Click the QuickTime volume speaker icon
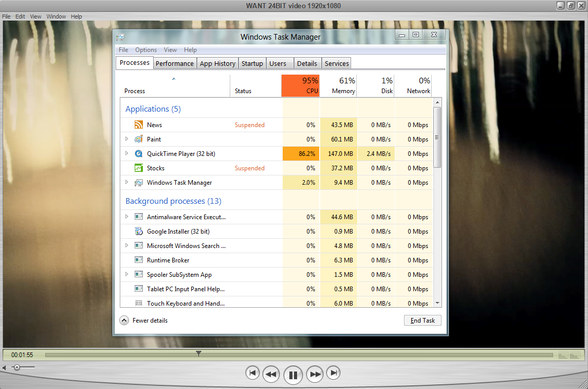The width and height of the screenshot is (588, 389). [x=4, y=367]
